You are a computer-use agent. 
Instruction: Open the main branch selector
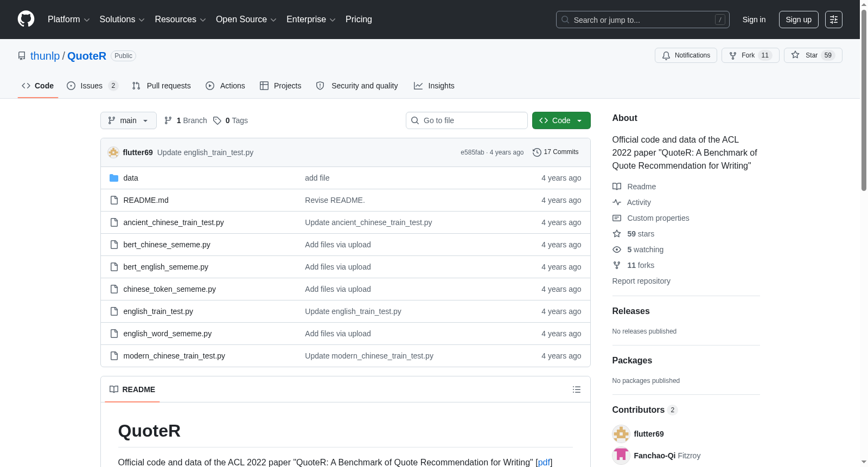pyautogui.click(x=129, y=120)
